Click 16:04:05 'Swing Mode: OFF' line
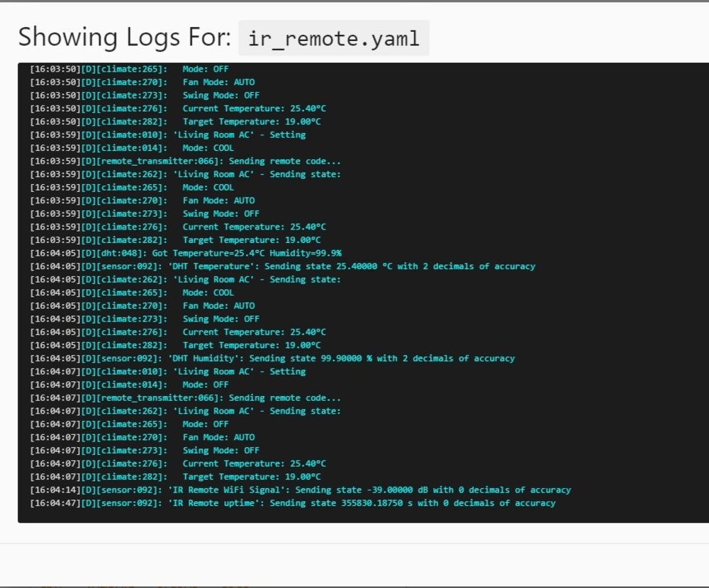This screenshot has width=709, height=588. coord(145,319)
